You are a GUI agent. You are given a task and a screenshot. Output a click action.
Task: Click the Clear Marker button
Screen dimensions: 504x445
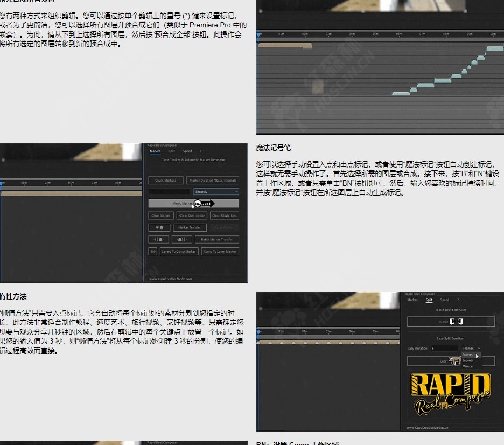160,215
